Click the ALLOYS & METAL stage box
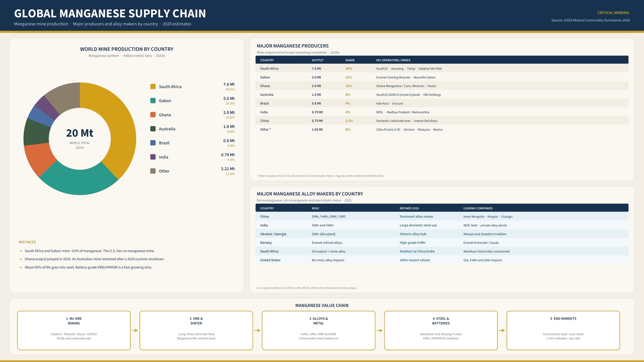Screen dimensions: 644x362 318,330
